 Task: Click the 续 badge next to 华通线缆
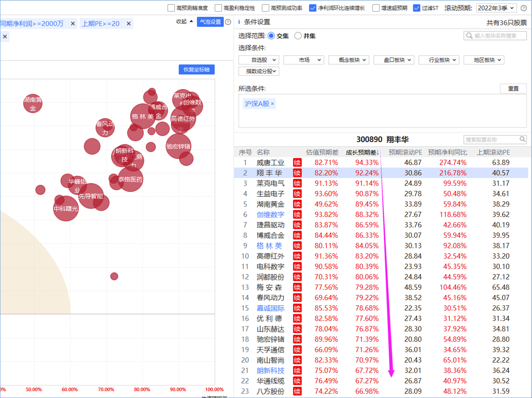click(297, 381)
